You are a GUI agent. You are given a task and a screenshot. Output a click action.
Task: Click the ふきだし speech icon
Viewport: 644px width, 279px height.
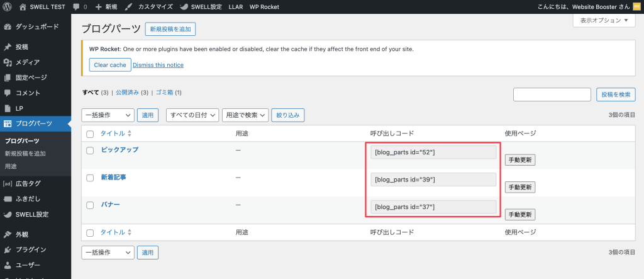[8, 199]
